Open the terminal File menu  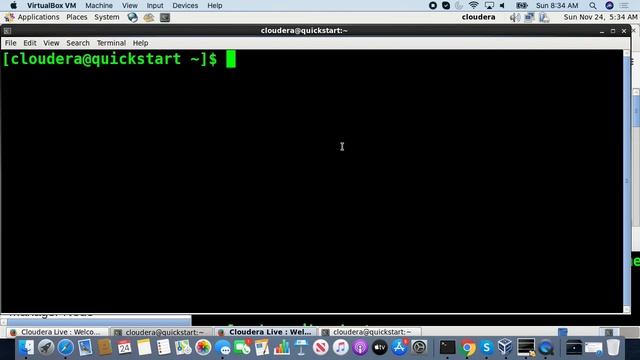(11, 43)
